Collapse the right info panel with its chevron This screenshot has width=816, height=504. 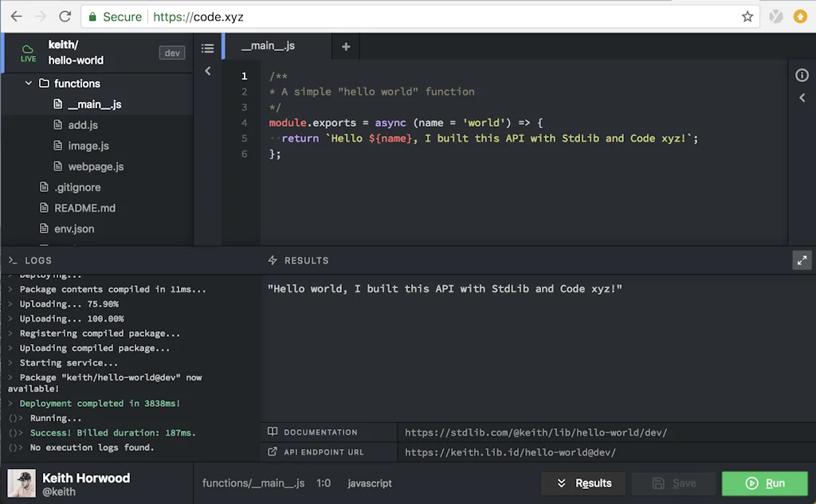[x=802, y=97]
